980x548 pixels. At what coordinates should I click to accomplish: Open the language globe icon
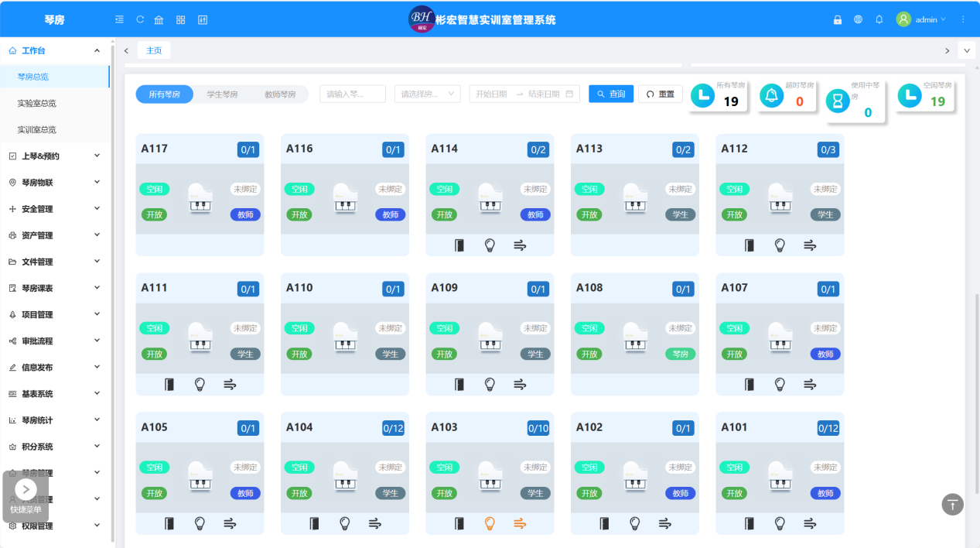(858, 19)
